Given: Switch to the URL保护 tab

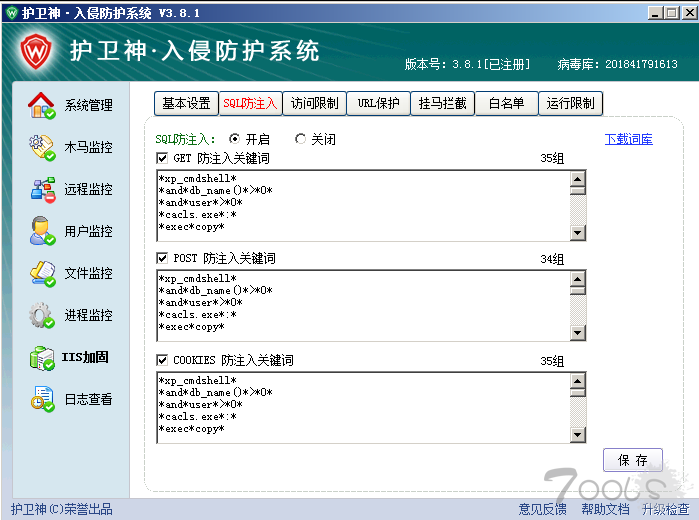Looking at the screenshot, I should click(378, 103).
